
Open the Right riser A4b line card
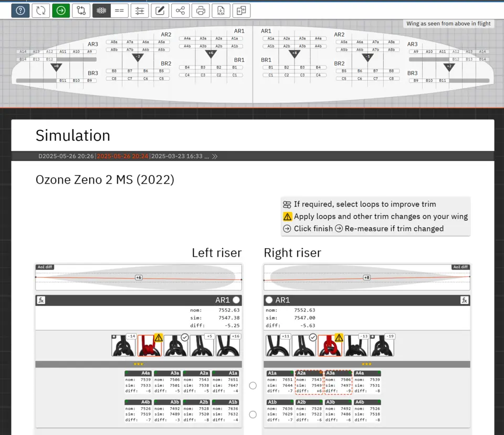367,411
